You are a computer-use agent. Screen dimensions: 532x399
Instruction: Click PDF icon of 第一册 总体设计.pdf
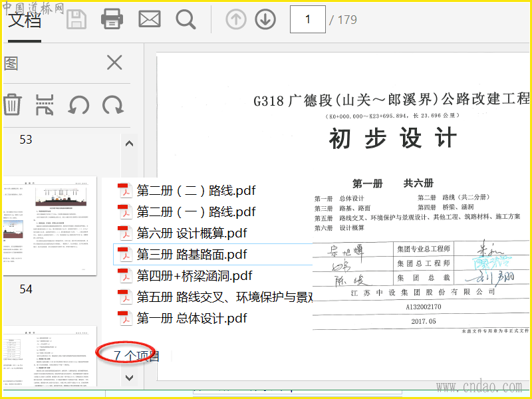click(x=125, y=319)
